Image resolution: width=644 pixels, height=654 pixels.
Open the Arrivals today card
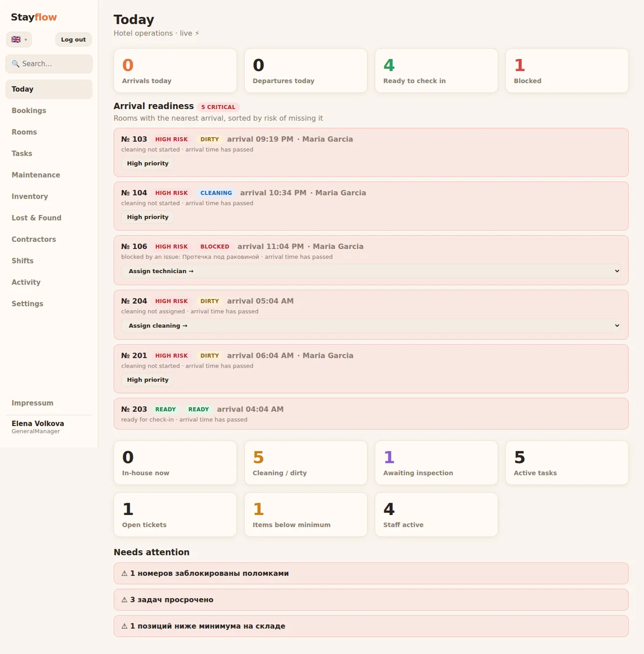[x=175, y=71]
